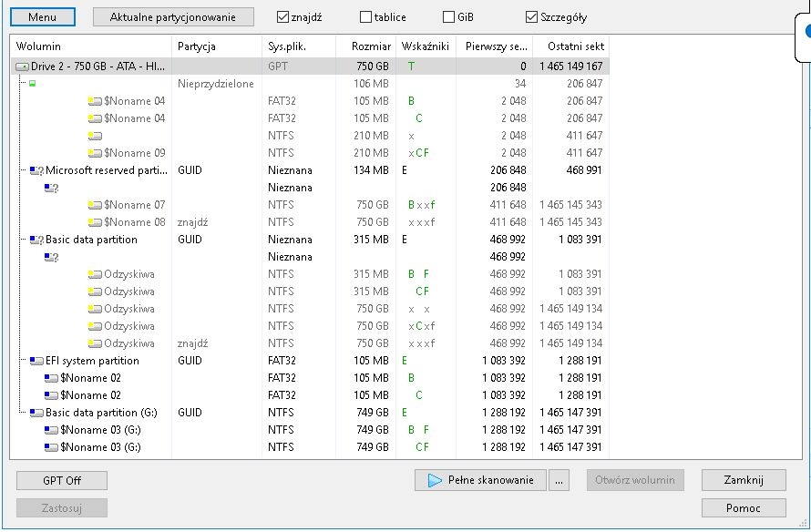Click the Wskaźniki column header
This screenshot has width=811, height=532.
(426, 46)
